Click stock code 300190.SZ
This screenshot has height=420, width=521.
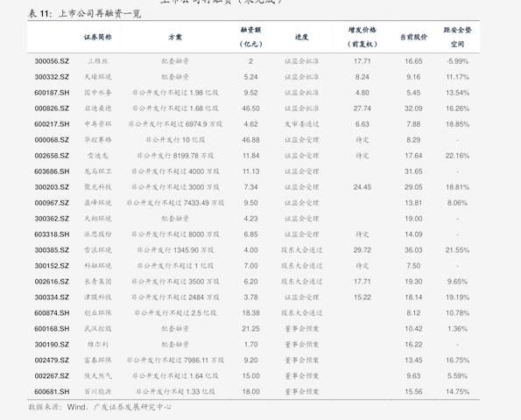[52, 345]
